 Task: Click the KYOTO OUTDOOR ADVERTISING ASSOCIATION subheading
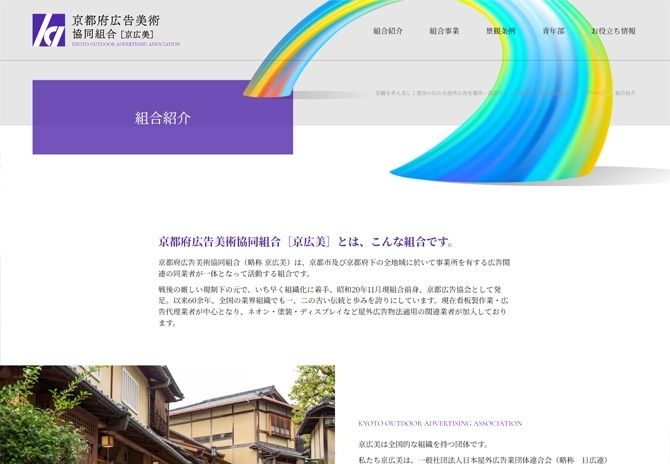click(440, 423)
